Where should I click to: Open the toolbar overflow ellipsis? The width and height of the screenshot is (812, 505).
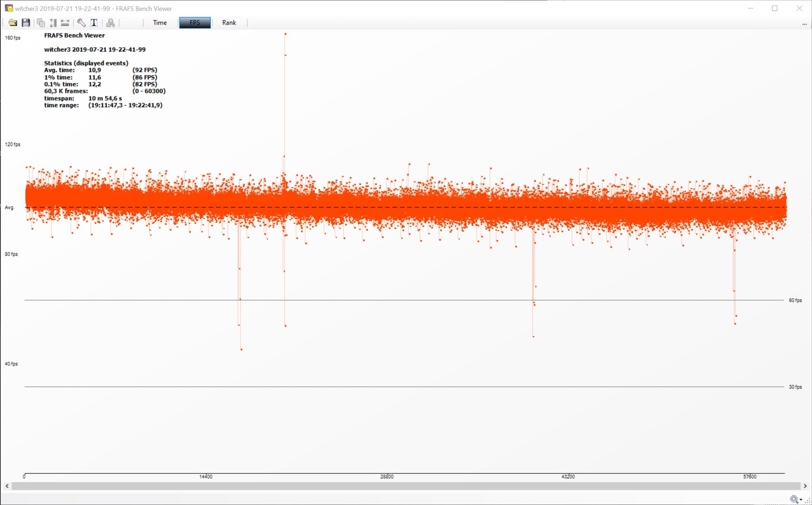[x=804, y=24]
